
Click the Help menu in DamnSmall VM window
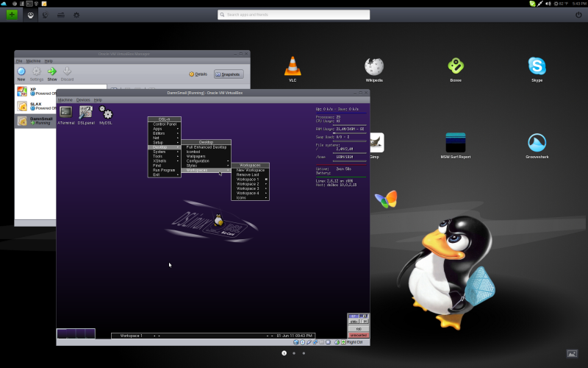click(x=98, y=100)
